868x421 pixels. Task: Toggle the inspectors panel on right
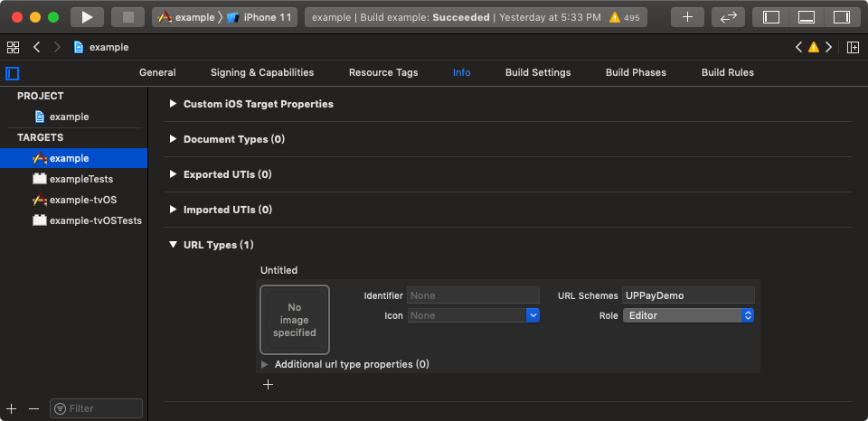pyautogui.click(x=841, y=17)
